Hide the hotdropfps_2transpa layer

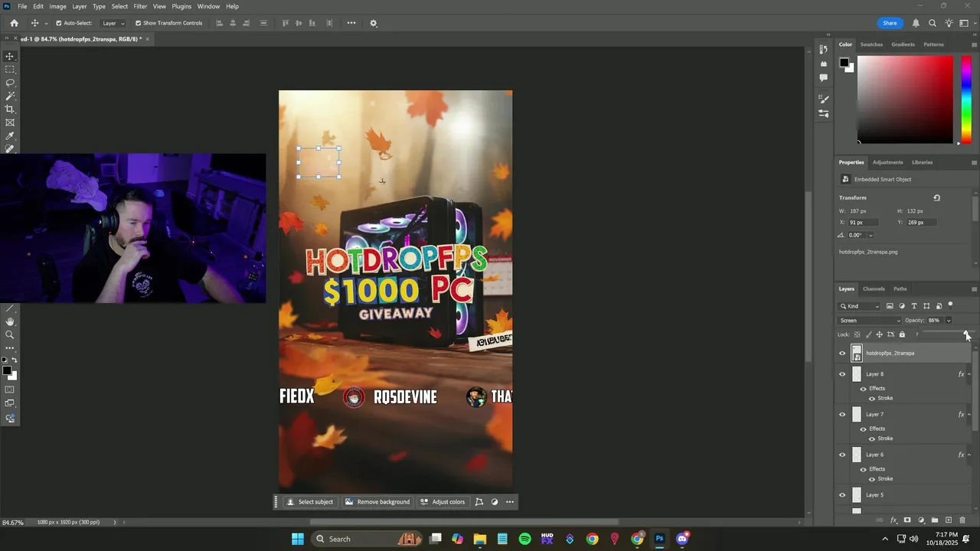[x=842, y=353]
